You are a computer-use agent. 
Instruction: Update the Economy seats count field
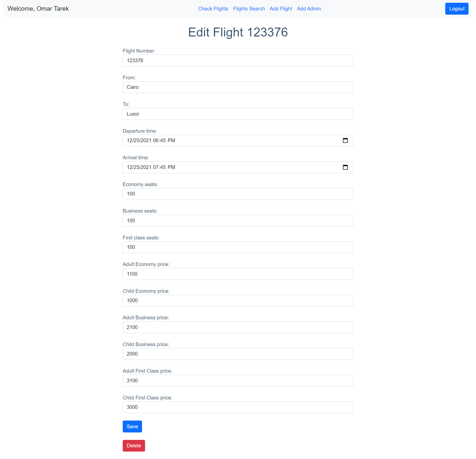tap(238, 194)
